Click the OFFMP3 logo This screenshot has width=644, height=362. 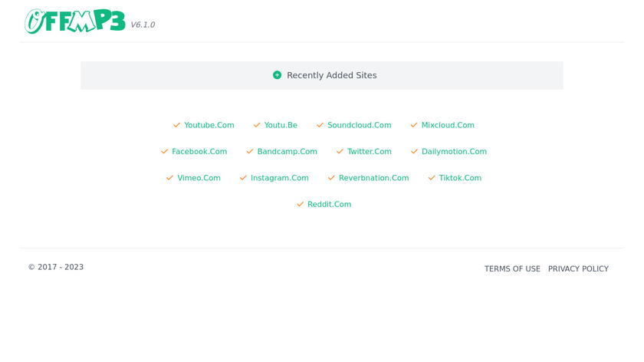pos(75,21)
